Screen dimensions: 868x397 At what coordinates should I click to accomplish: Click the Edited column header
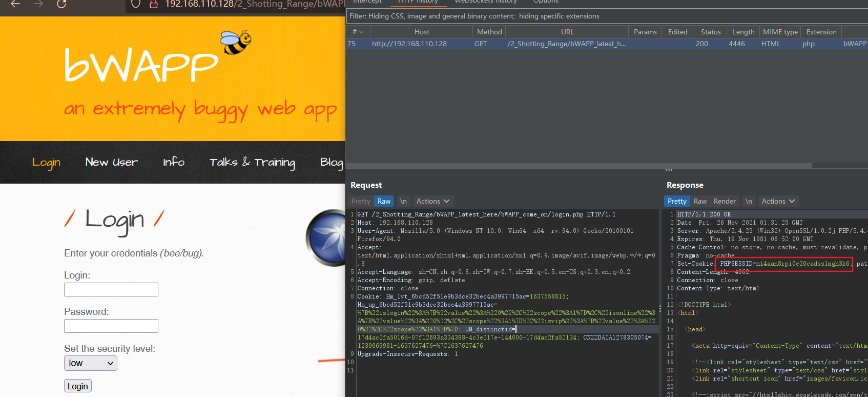[677, 32]
